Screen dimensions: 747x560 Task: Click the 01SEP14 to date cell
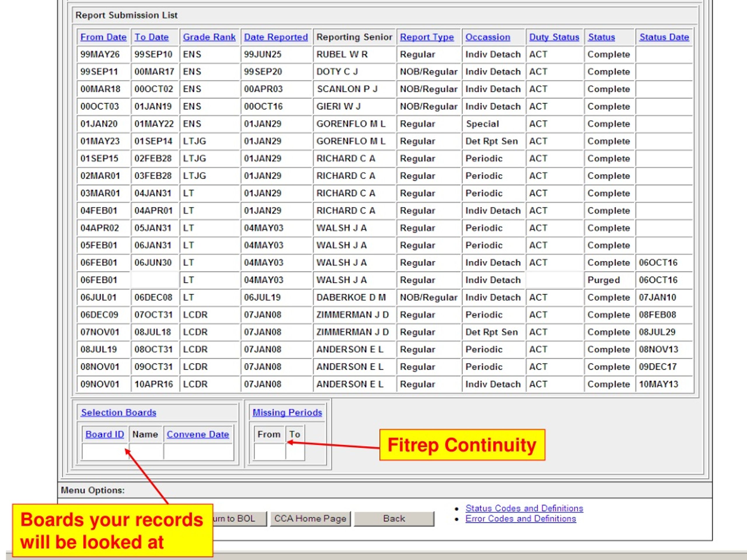(x=155, y=141)
